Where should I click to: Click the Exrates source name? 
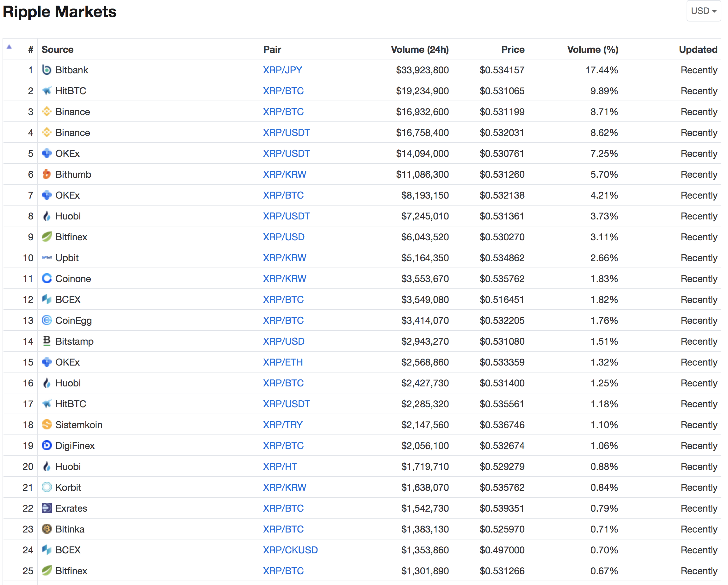pos(71,508)
